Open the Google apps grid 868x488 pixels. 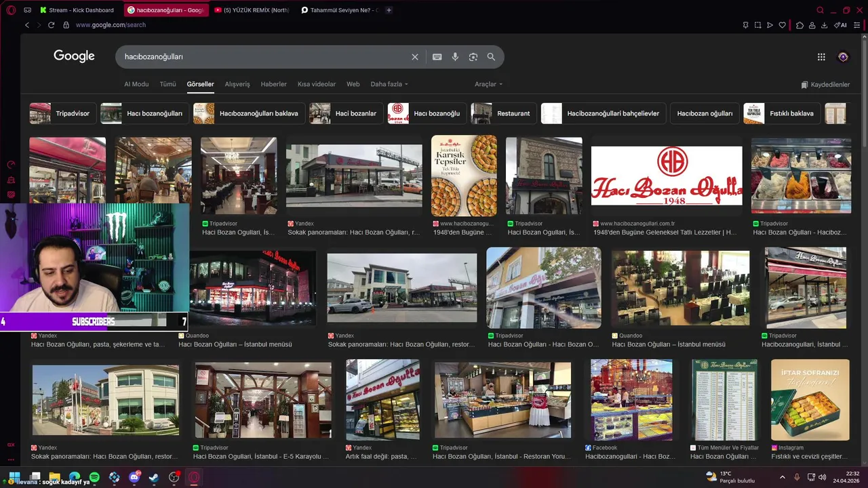point(821,57)
